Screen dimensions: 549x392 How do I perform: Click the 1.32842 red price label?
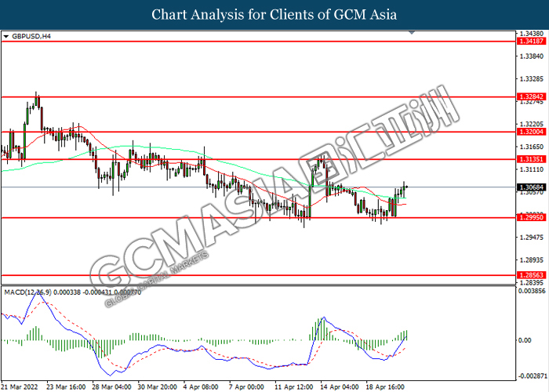(531, 96)
